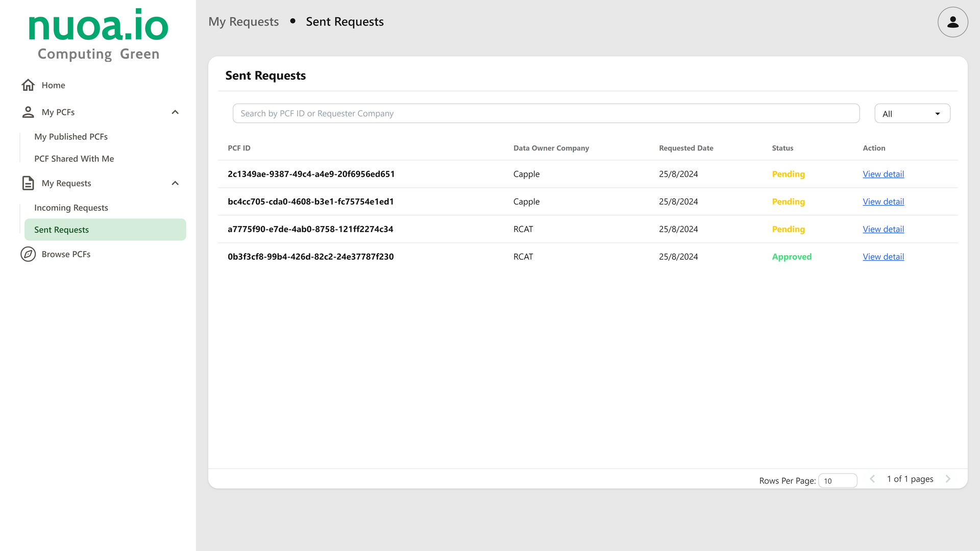Click the Home house icon

28,85
